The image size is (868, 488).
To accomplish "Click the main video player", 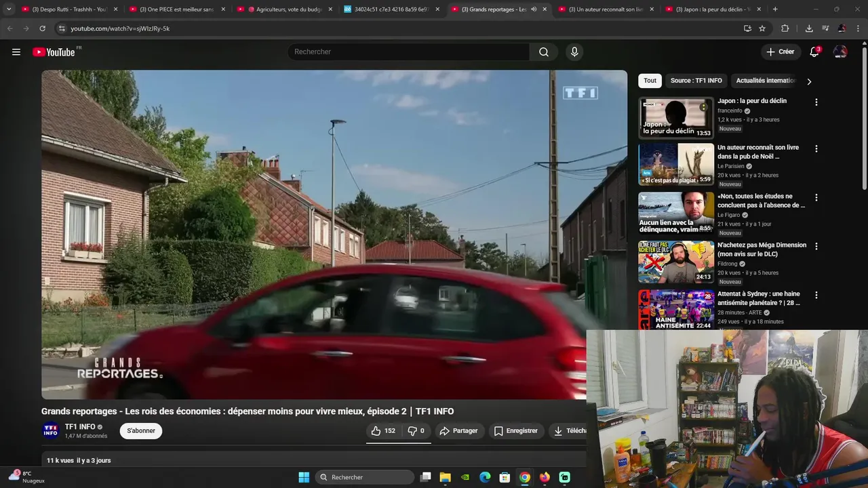I will [x=334, y=235].
